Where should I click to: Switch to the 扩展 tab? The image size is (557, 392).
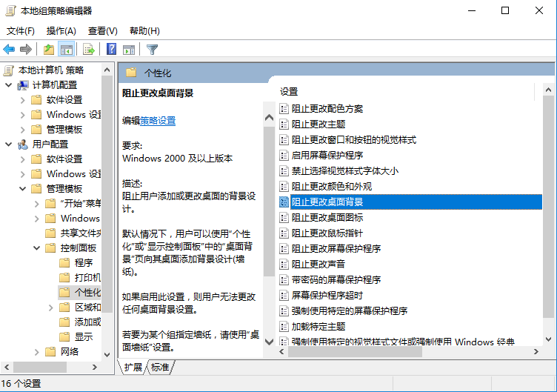(133, 367)
